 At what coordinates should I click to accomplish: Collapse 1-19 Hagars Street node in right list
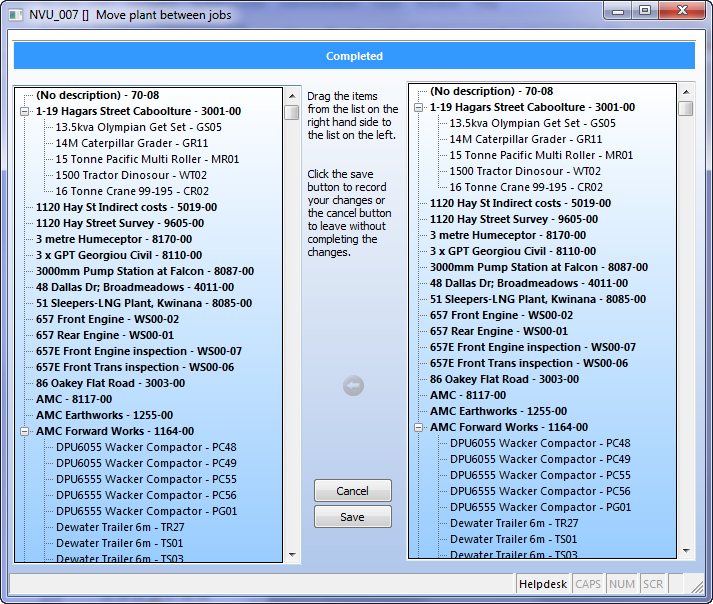click(418, 107)
